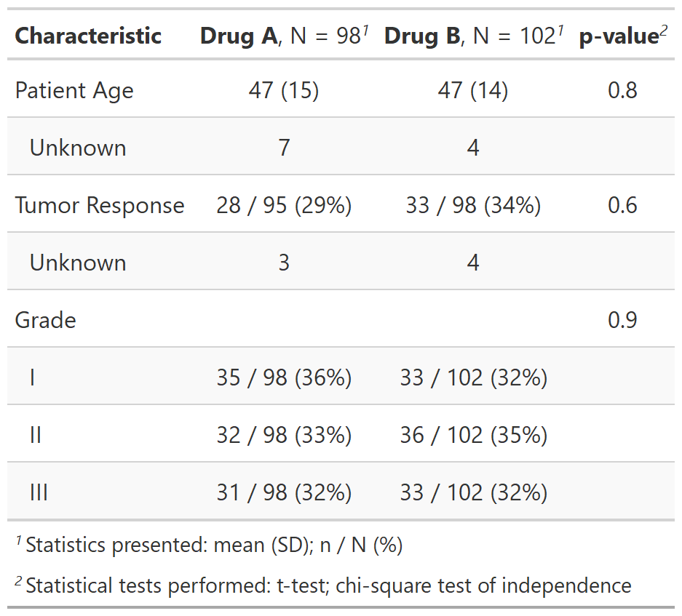Click the "28 / 95 (29%)" cell

pyautogui.click(x=284, y=205)
